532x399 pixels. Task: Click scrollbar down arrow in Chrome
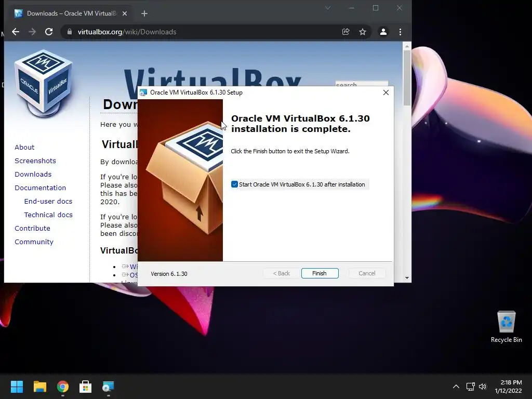(407, 278)
